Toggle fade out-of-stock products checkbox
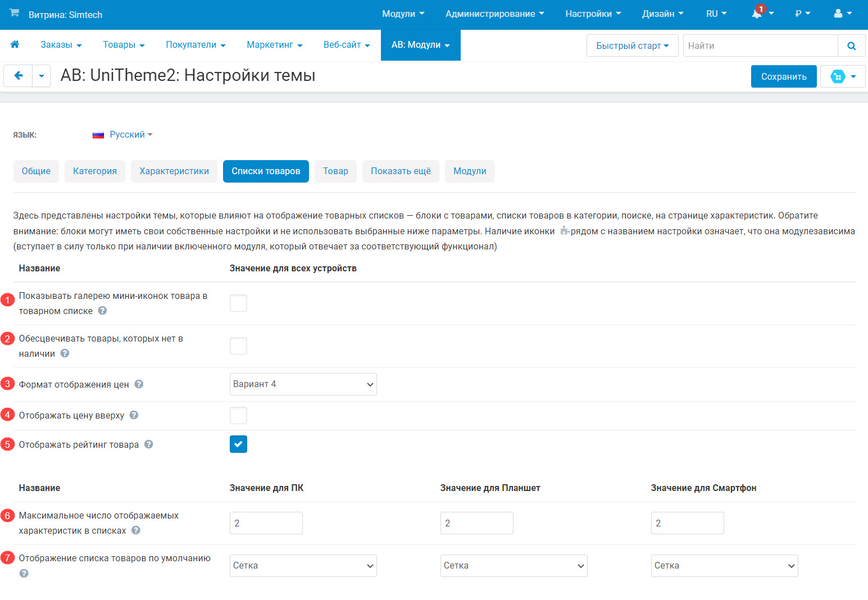 pyautogui.click(x=238, y=346)
